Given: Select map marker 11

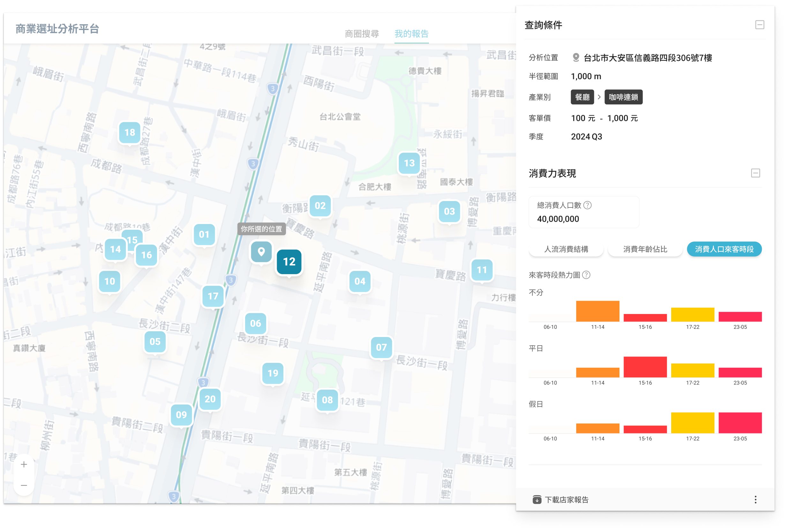Looking at the screenshot, I should point(482,270).
